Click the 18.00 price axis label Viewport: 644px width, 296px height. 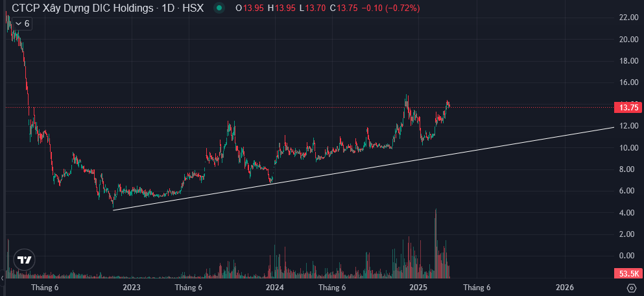click(628, 61)
